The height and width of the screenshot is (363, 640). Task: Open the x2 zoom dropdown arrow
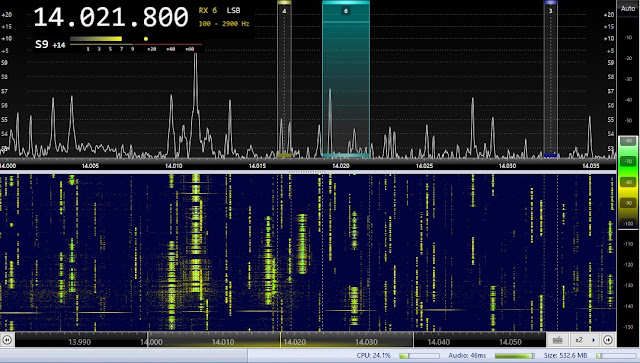(x=593, y=340)
